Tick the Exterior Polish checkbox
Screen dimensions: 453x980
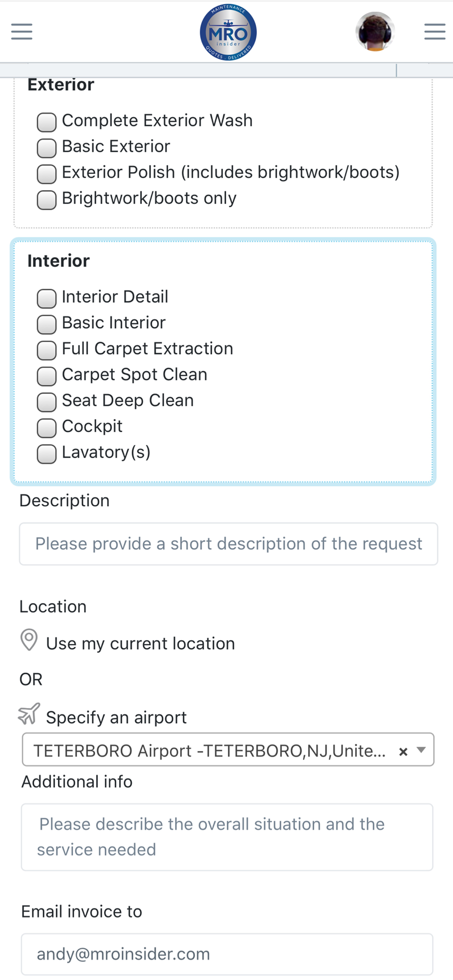(x=47, y=173)
